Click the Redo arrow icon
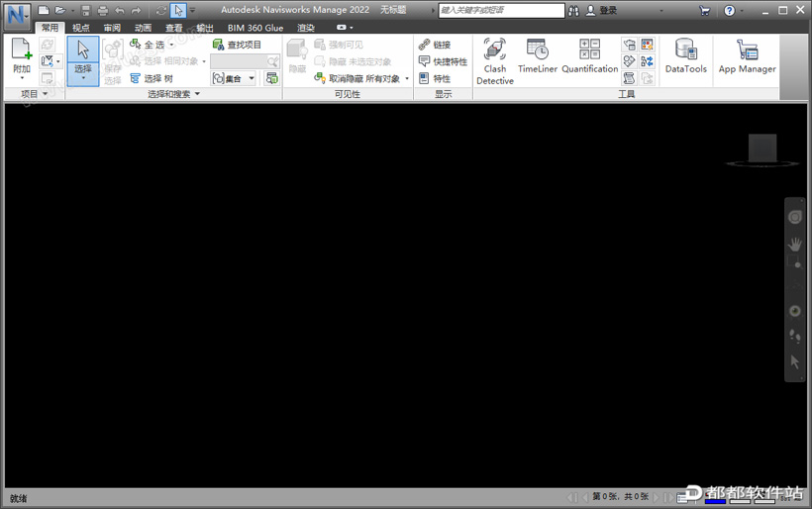 point(137,10)
